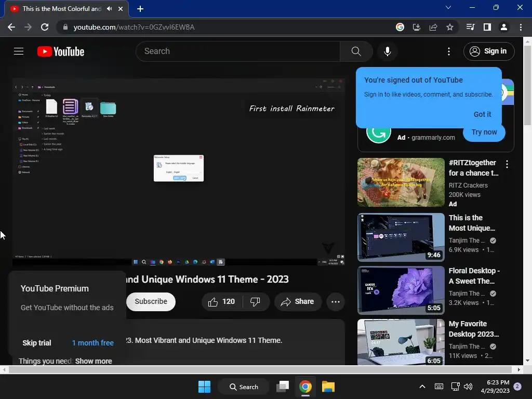
Task: Open RITZ Crackers ad thumbnail
Action: pyautogui.click(x=401, y=182)
